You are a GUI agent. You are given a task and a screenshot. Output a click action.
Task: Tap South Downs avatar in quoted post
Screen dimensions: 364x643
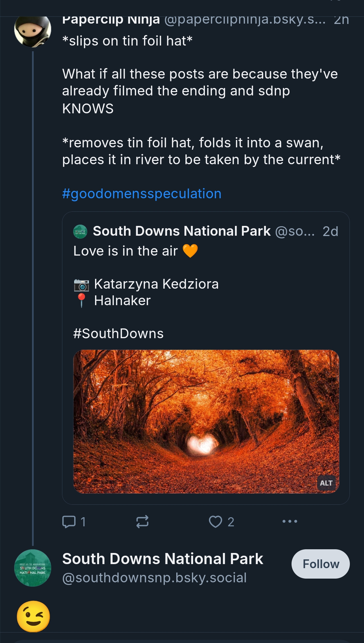80,232
